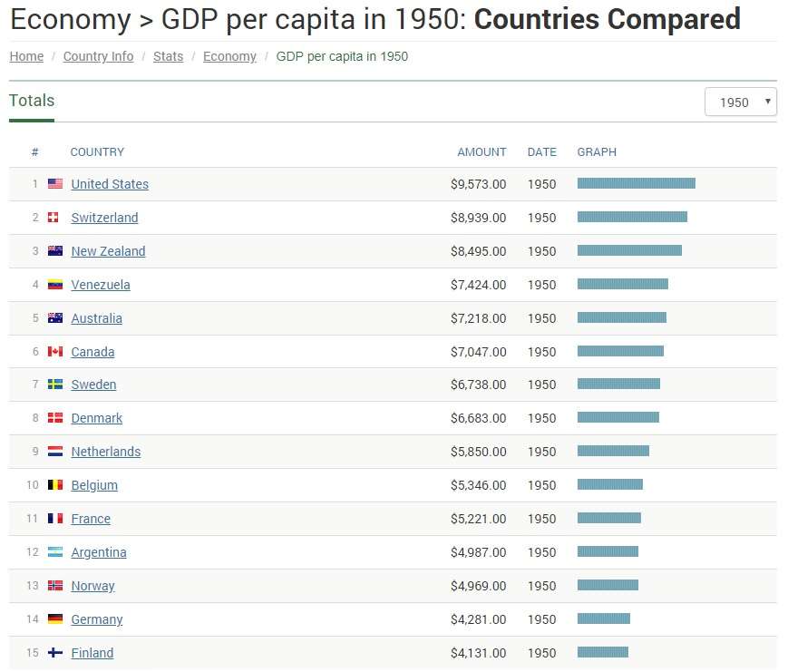This screenshot has height=672, width=788.
Task: Select the Totals tab
Action: tap(32, 101)
